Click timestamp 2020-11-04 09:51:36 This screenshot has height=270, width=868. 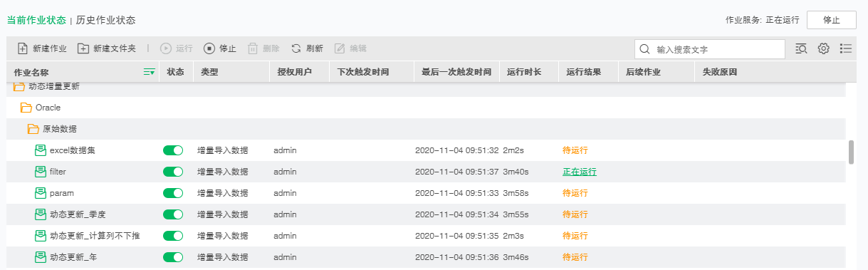457,257
